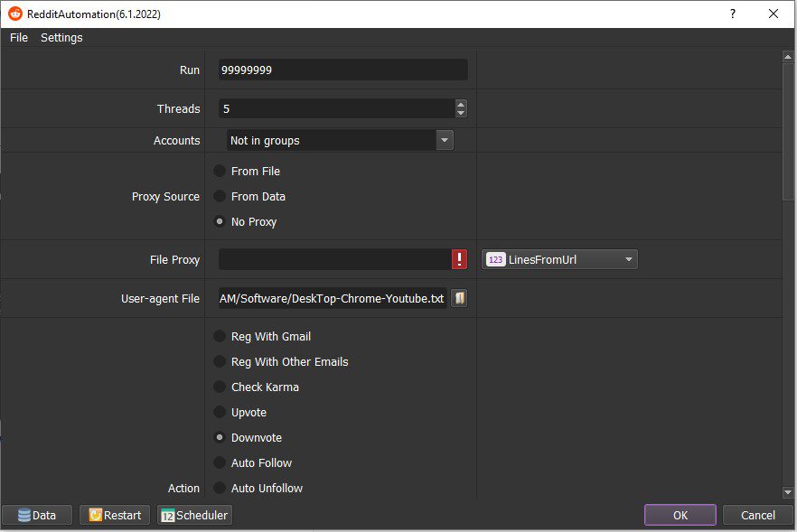Open the Data button
The width and height of the screenshot is (797, 532).
point(37,515)
